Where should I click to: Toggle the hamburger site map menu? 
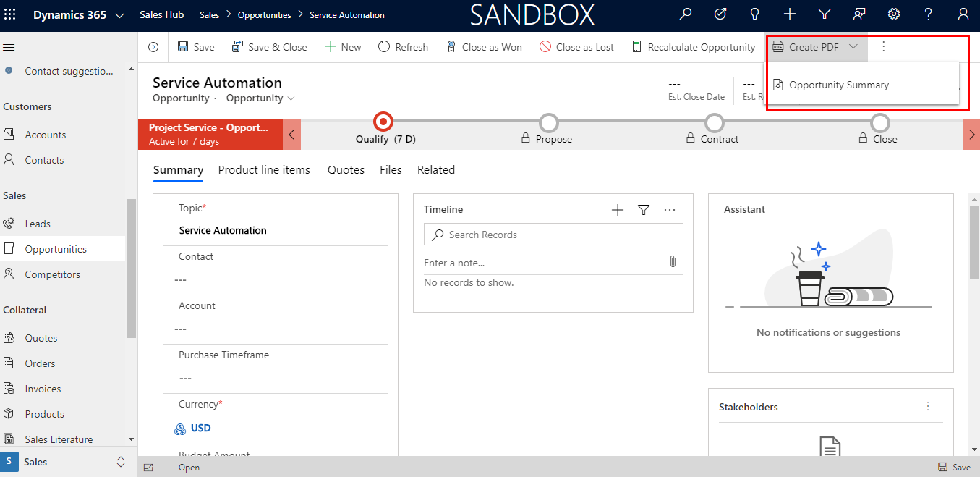(9, 47)
